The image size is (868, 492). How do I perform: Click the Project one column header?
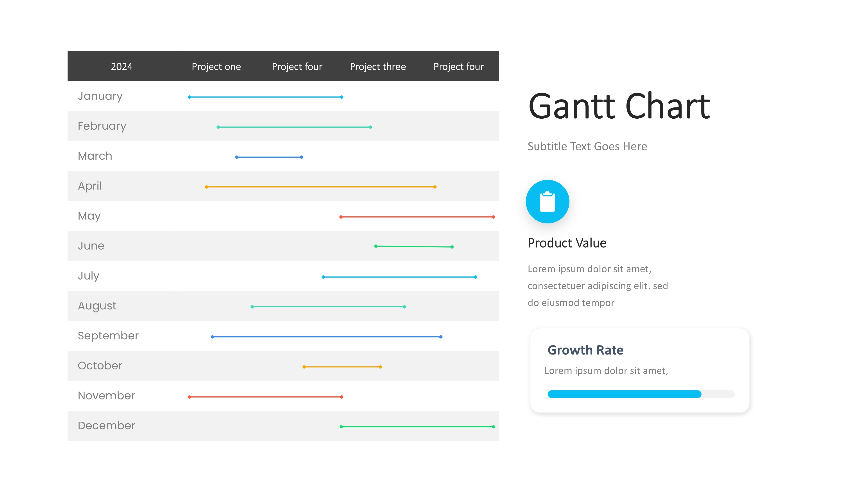[216, 67]
